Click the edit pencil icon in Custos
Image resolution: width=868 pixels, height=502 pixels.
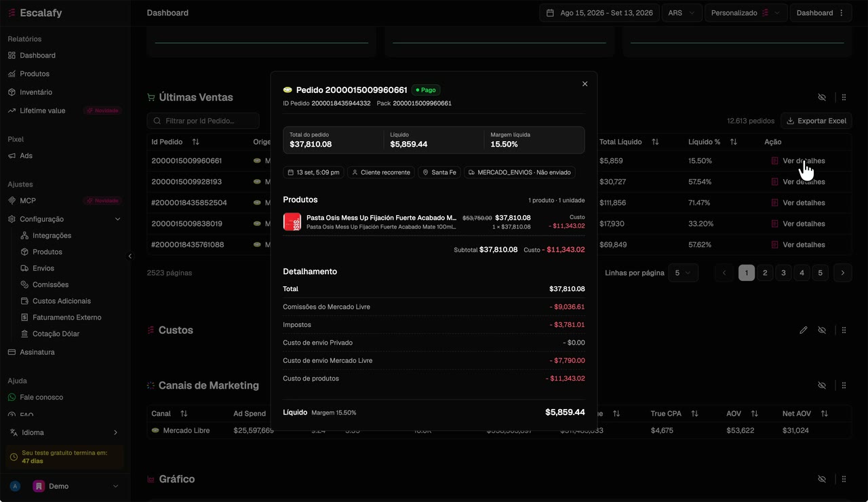coord(804,330)
